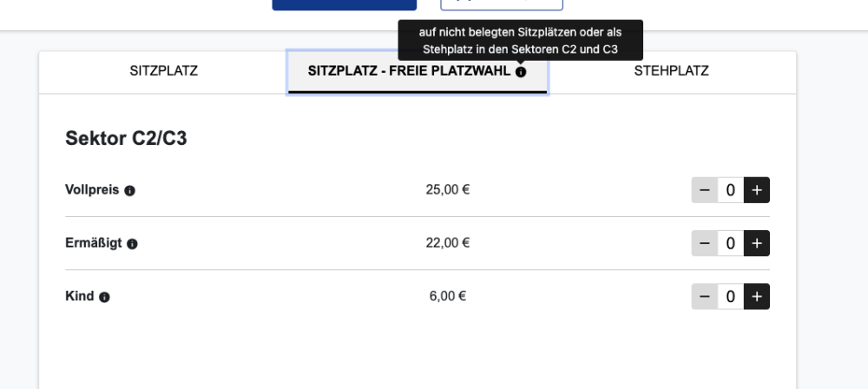
Task: Click info icon on Freie Platzwahl tab
Action: [x=521, y=72]
